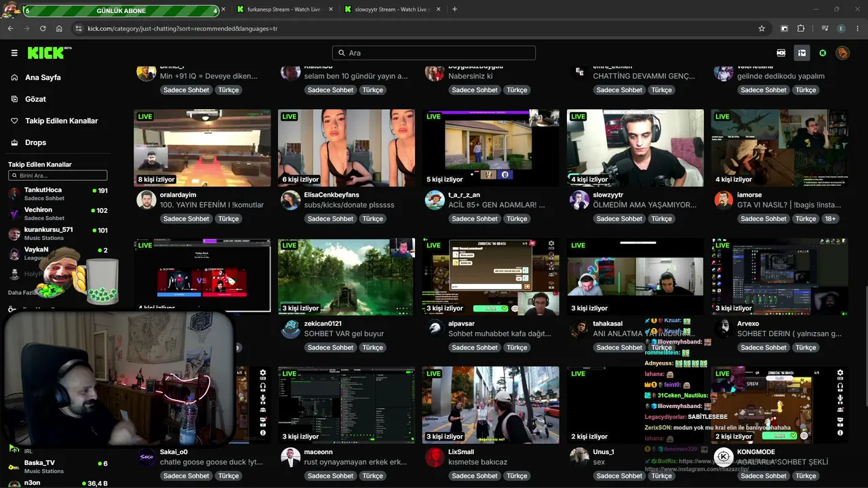
Task: Open maceonn's live stream thumbnail
Action: click(347, 405)
